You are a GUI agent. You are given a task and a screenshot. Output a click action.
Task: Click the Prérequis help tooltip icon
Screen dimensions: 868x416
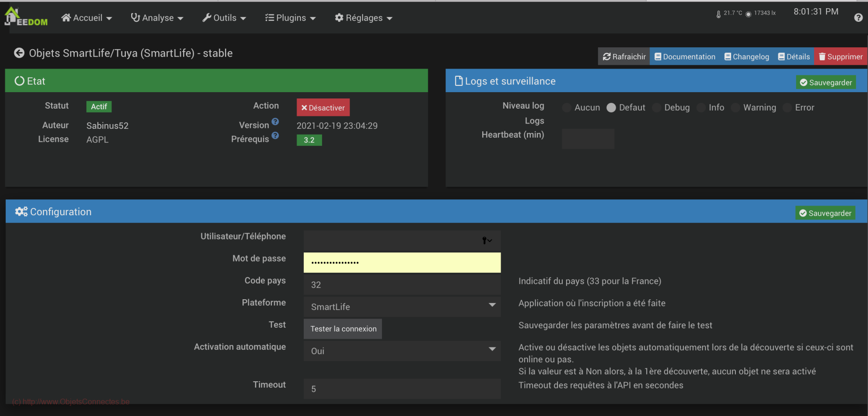point(275,136)
